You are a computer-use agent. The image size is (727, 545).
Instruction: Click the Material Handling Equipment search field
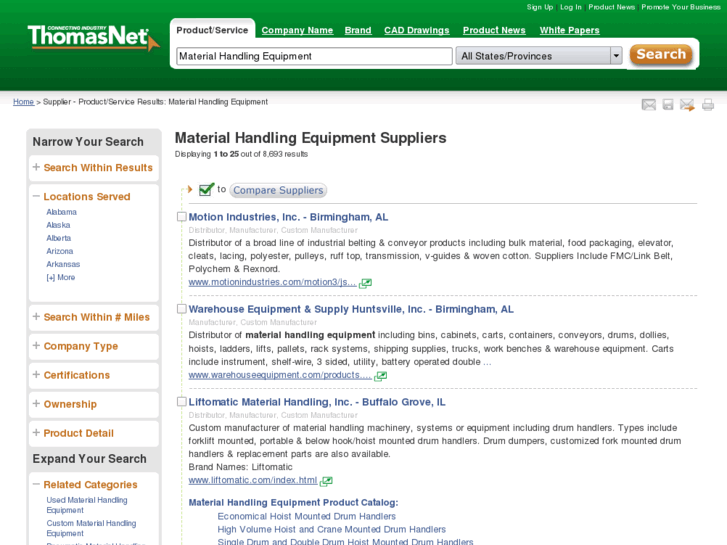[314, 56]
